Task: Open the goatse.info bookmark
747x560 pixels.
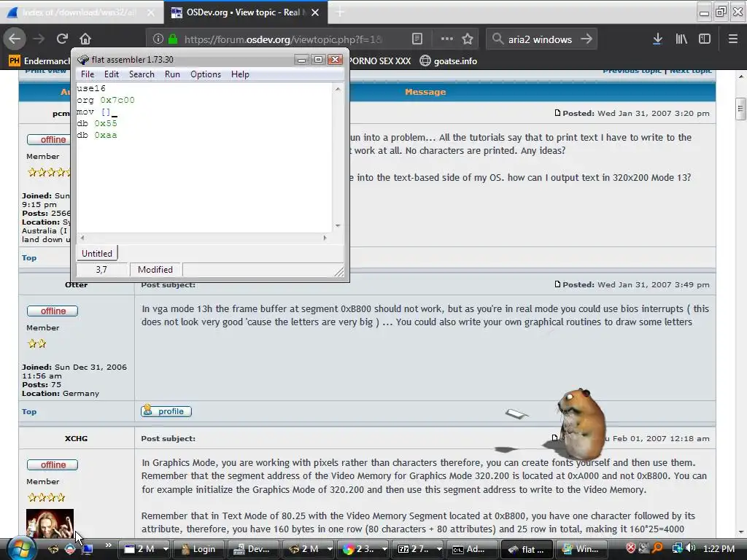Action: click(x=449, y=61)
